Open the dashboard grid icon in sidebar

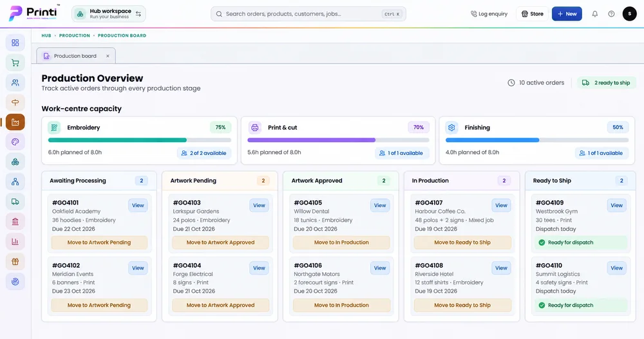click(x=15, y=42)
